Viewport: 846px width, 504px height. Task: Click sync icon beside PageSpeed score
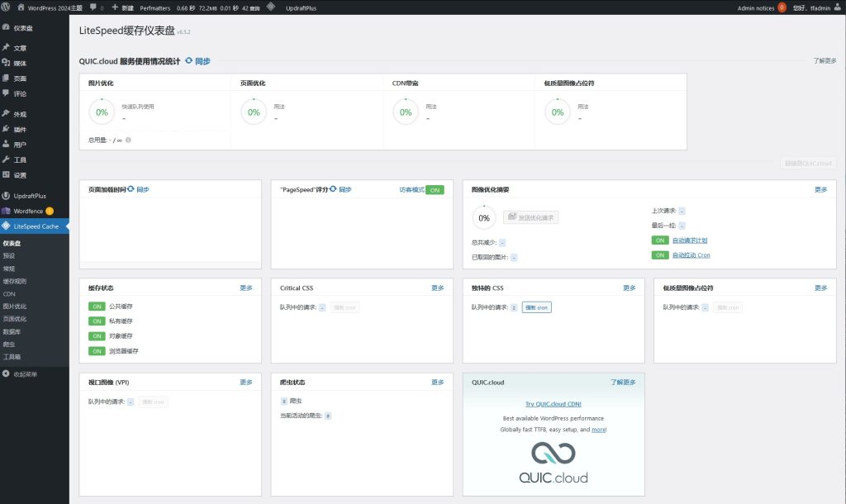[333, 189]
